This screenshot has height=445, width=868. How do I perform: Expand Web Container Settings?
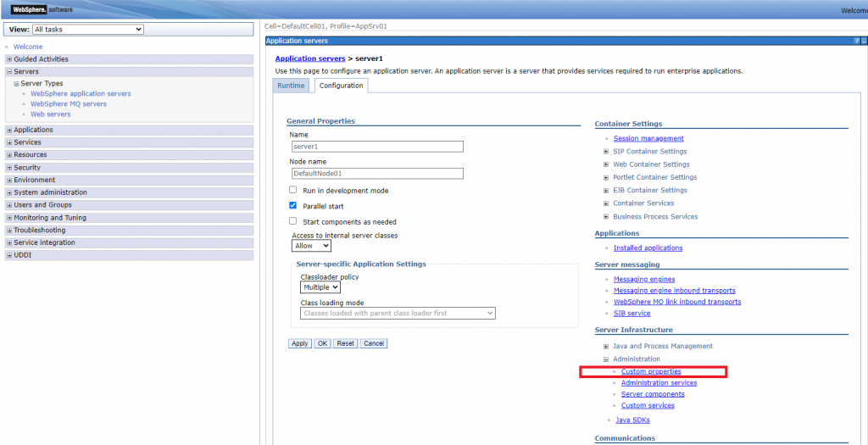607,164
